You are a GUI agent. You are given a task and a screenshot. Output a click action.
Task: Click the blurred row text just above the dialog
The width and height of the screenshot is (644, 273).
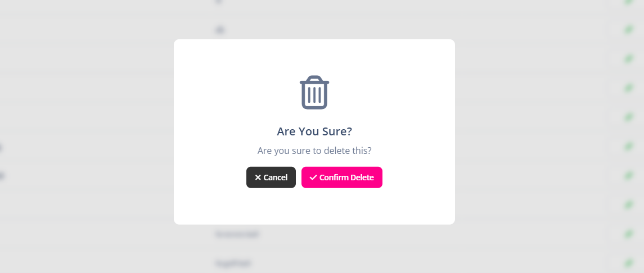[220, 29]
